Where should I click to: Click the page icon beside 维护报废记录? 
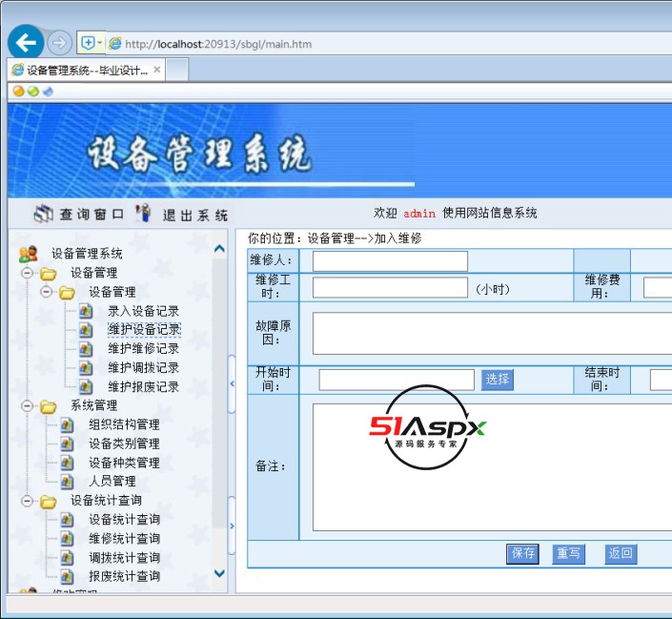(x=86, y=387)
